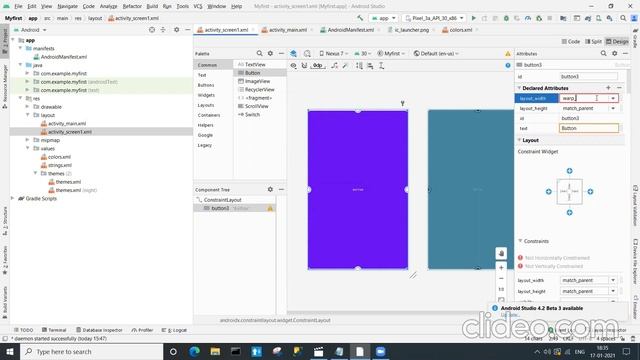Zoom in with plus button on canvas
640x360 pixels.
pyautogui.click(x=501, y=267)
